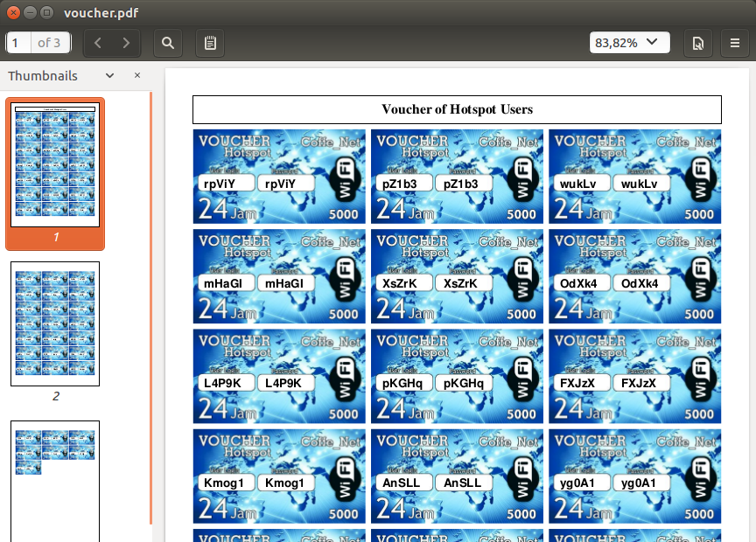The width and height of the screenshot is (756, 542).
Task: Go to the previous page arrow
Action: coord(98,43)
